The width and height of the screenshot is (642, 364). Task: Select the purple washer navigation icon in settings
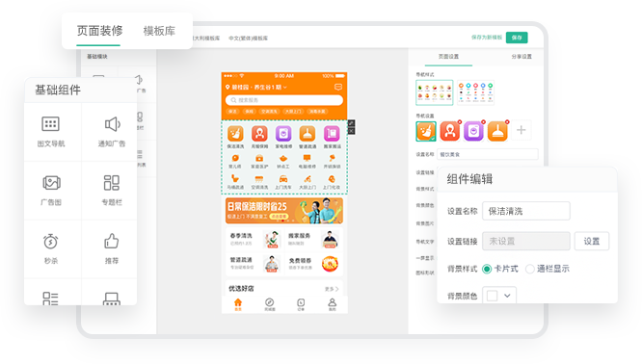(x=473, y=131)
